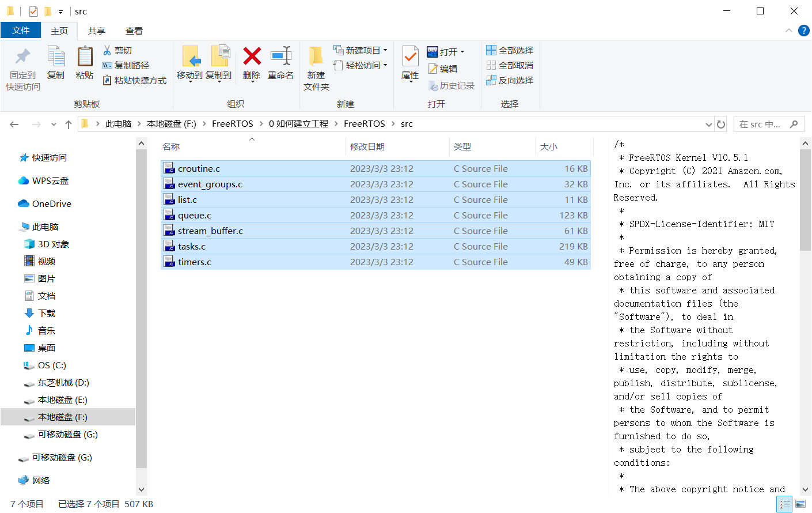Click 0 如何建立工程 in the breadcrumb
This screenshot has width=812, height=513.
click(298, 124)
